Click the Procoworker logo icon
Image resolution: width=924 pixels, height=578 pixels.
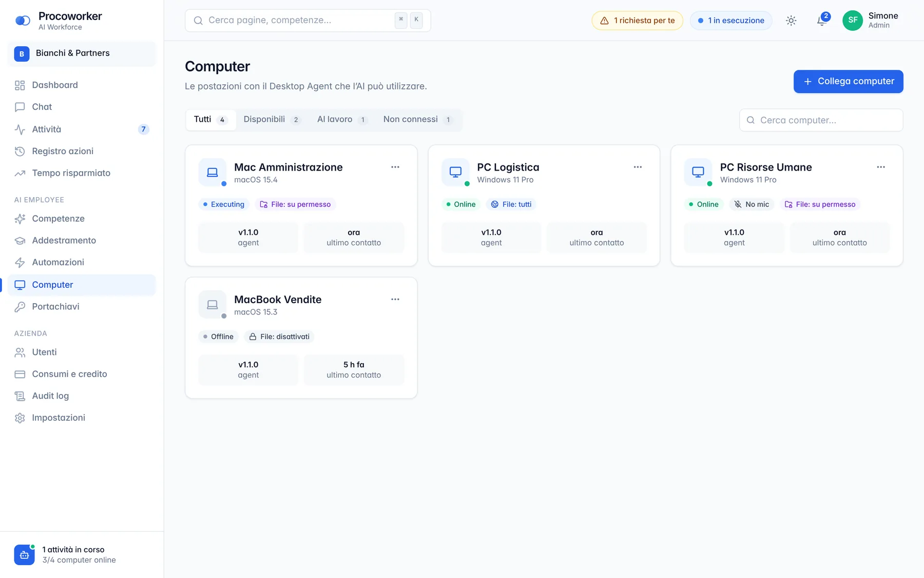[x=23, y=21]
